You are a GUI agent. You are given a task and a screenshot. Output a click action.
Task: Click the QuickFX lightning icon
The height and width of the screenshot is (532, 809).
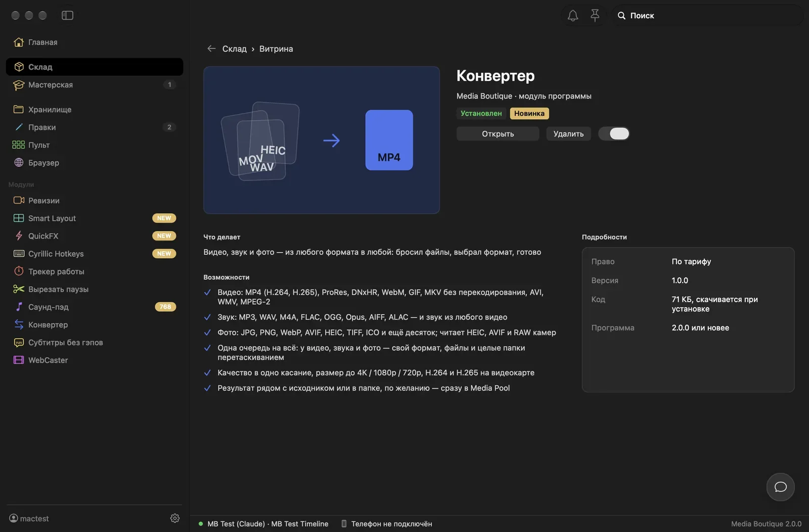click(x=19, y=236)
